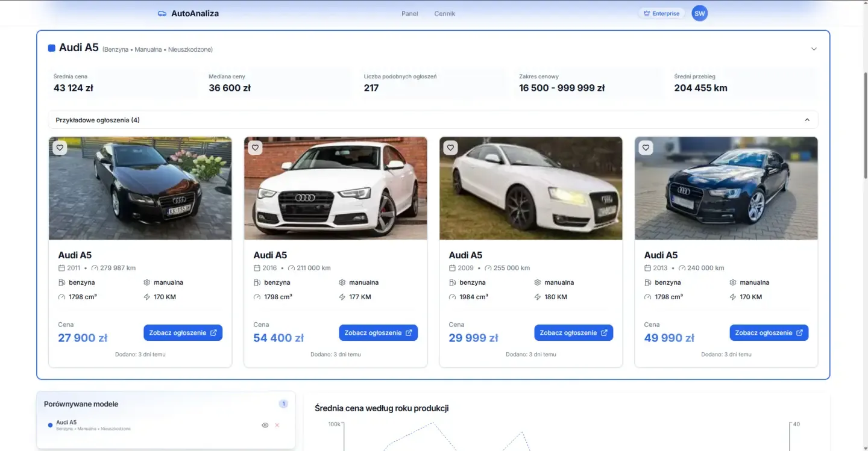The image size is (868, 451).
Task: Favorite the 54 400 zł Audi listing
Action: pyautogui.click(x=255, y=148)
